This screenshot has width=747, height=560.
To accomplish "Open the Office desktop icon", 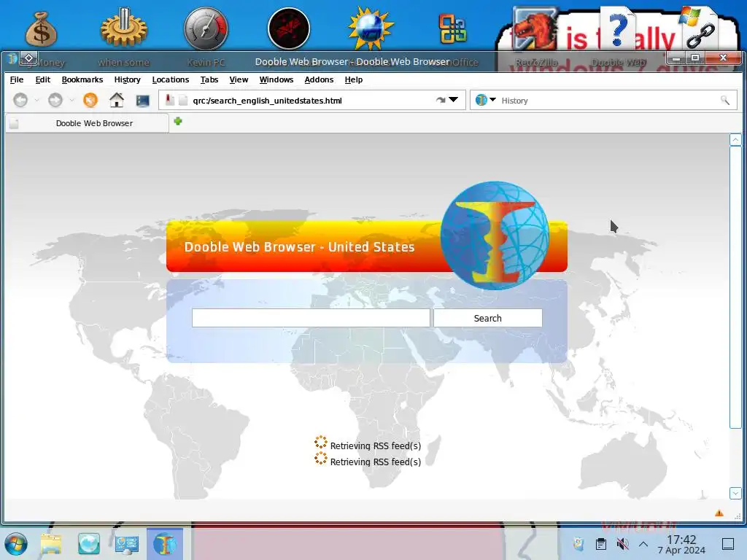I will (452, 29).
